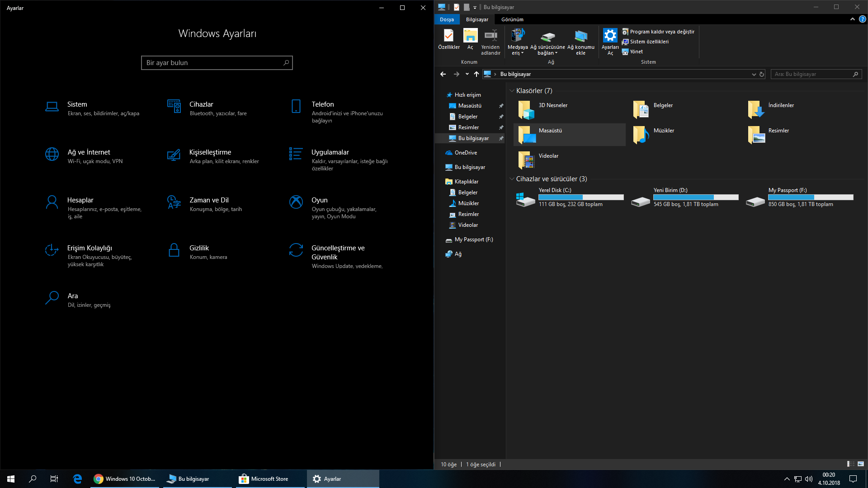Select the İndirilenler folder

[x=799, y=109]
